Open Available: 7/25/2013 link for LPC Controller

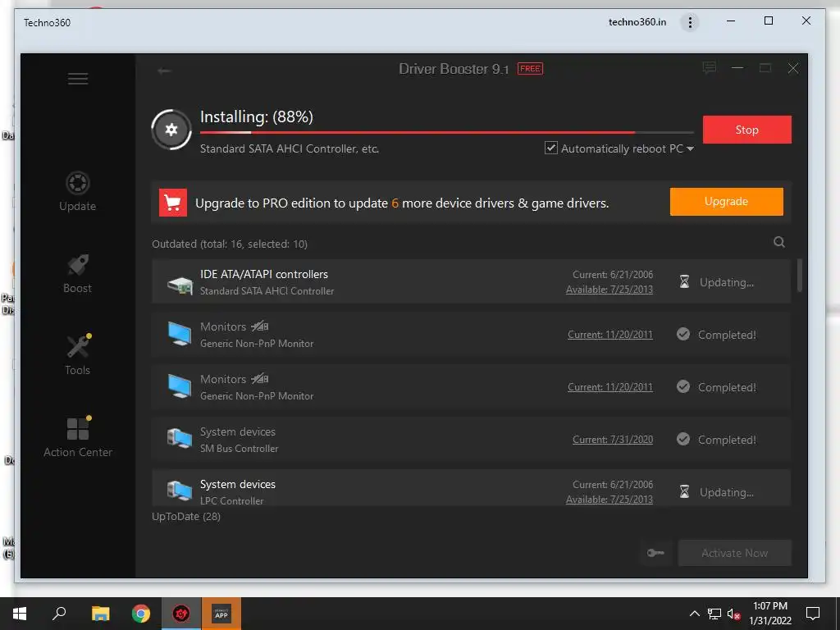[609, 500]
